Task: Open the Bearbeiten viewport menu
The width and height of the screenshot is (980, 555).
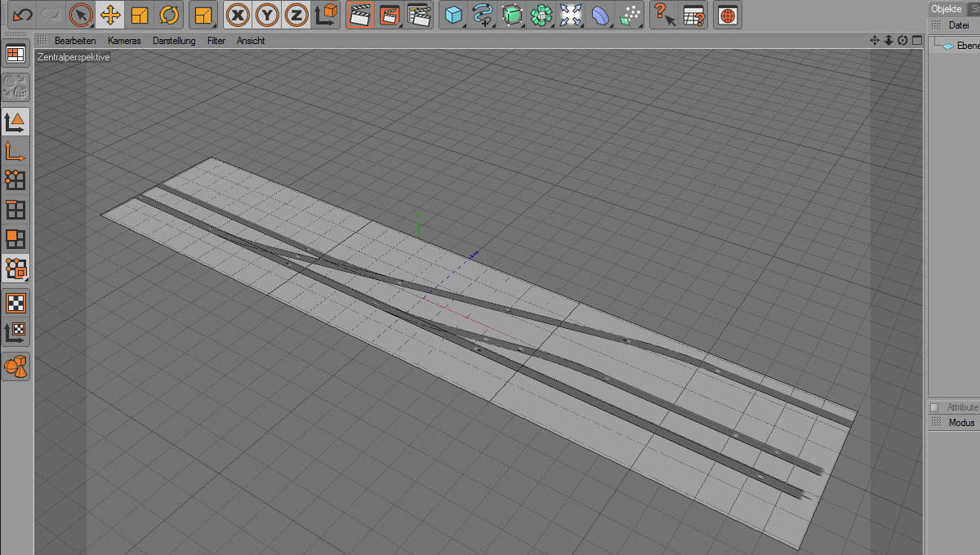Action: tap(75, 41)
